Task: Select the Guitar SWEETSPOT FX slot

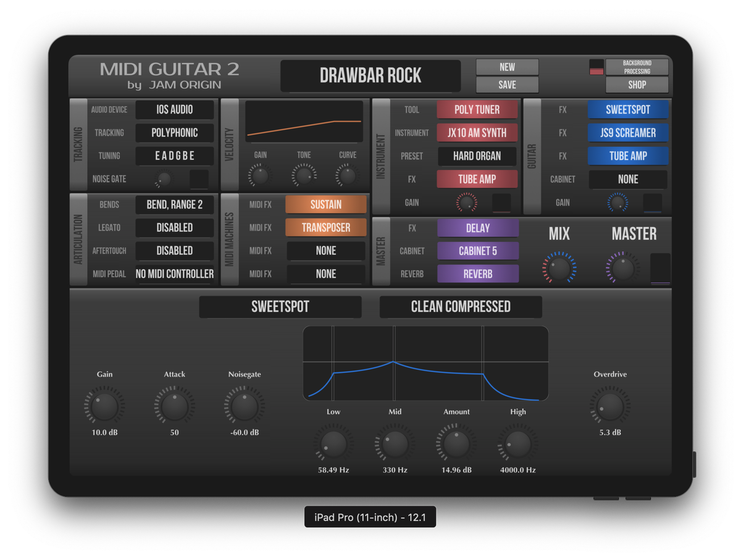Action: pos(628,110)
